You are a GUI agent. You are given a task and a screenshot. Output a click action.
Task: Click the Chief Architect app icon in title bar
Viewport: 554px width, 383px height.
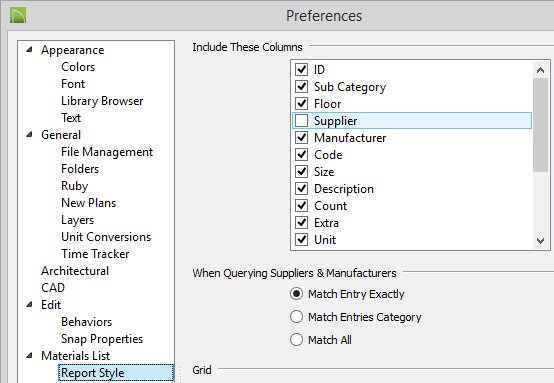18,16
